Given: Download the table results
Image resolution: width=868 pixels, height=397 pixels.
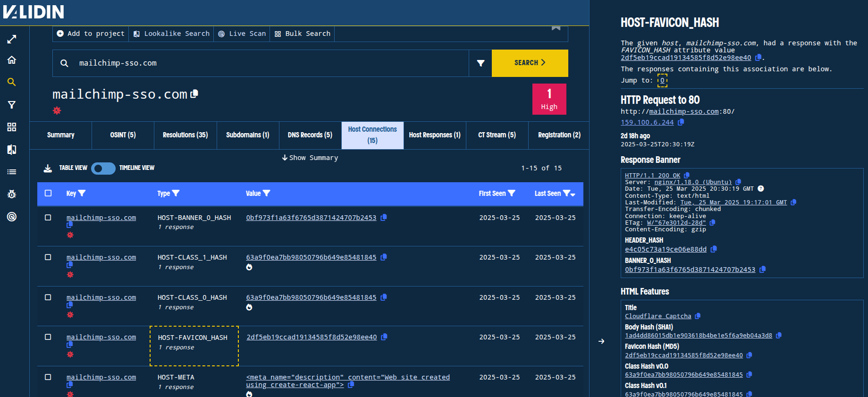Looking at the screenshot, I should click(48, 168).
